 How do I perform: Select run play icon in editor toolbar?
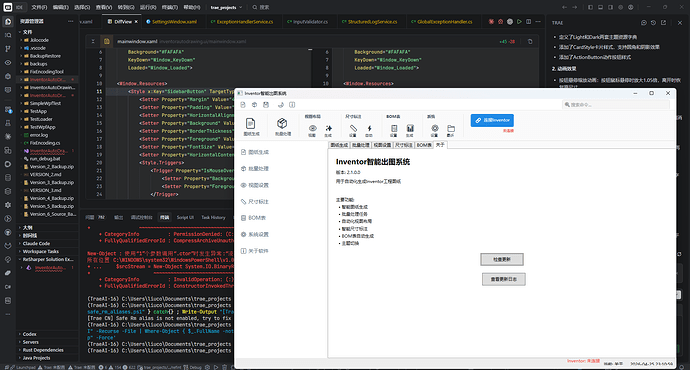tap(519, 22)
